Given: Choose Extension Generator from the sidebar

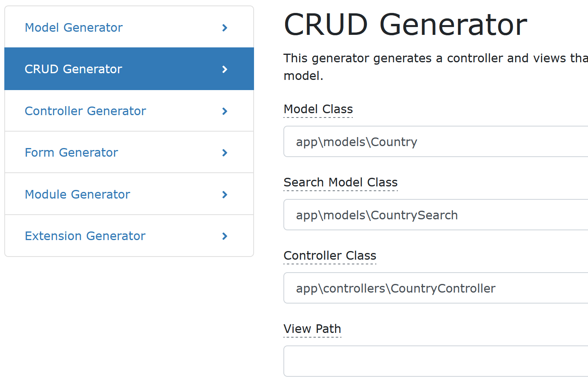Looking at the screenshot, I should pyautogui.click(x=85, y=236).
